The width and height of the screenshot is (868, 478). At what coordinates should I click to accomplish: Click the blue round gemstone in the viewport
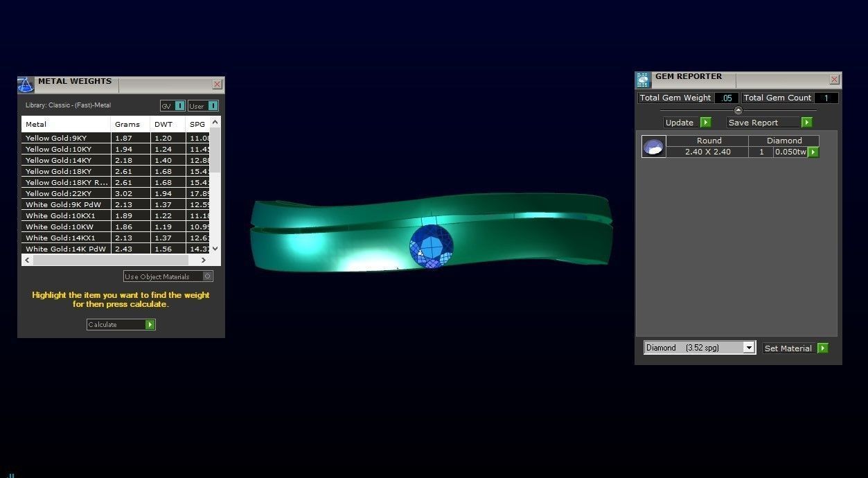click(x=431, y=245)
